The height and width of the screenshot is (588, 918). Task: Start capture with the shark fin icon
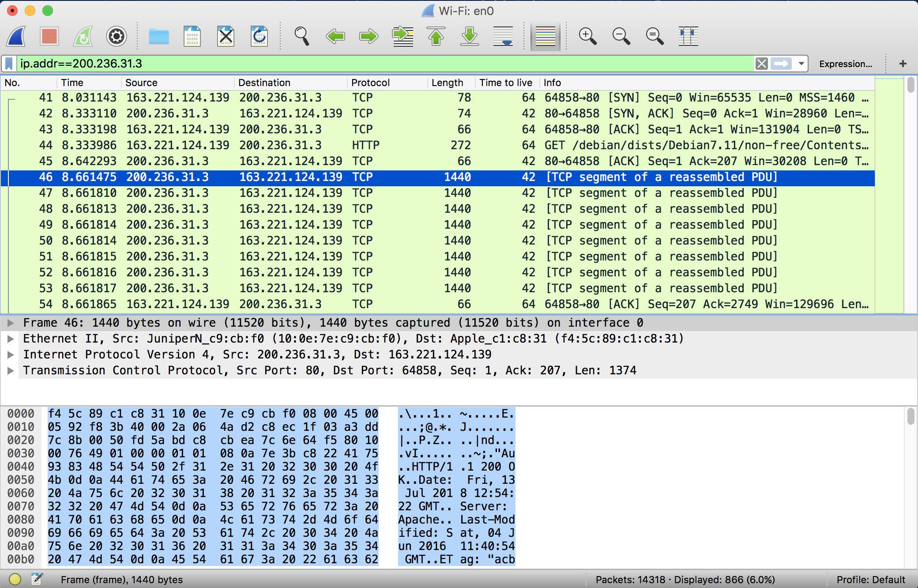coord(17,36)
